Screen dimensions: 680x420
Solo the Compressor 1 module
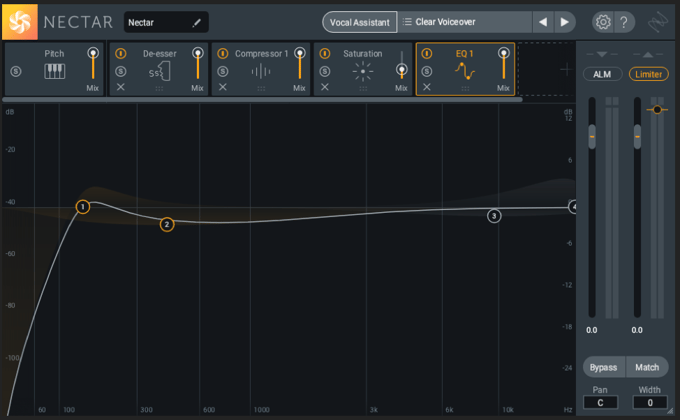223,71
